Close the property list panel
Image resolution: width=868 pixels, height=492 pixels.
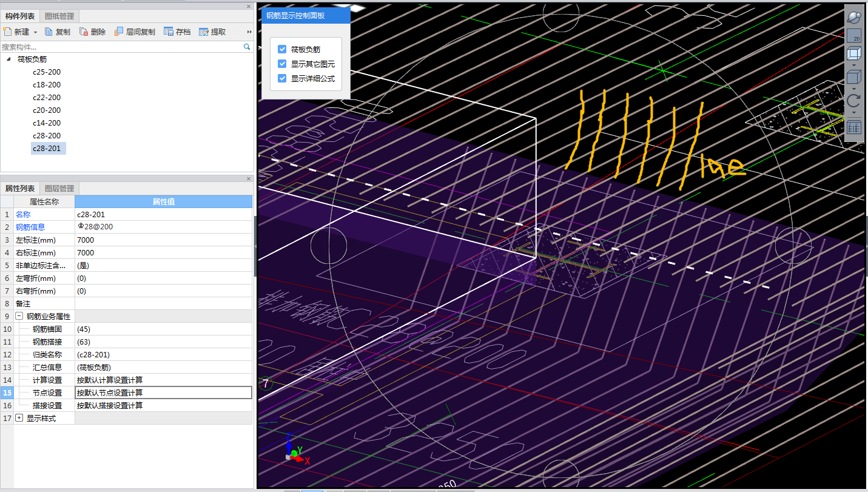[x=249, y=178]
